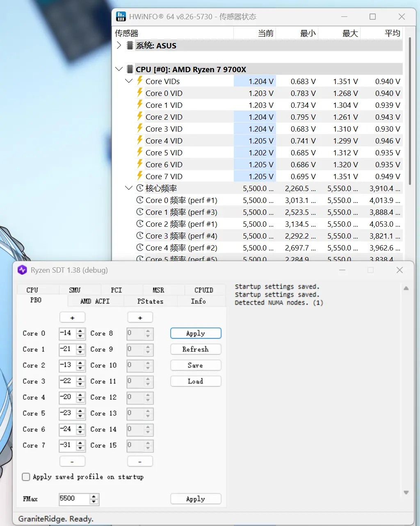Click the Refresh button
This screenshot has height=526, width=420.
click(196, 349)
